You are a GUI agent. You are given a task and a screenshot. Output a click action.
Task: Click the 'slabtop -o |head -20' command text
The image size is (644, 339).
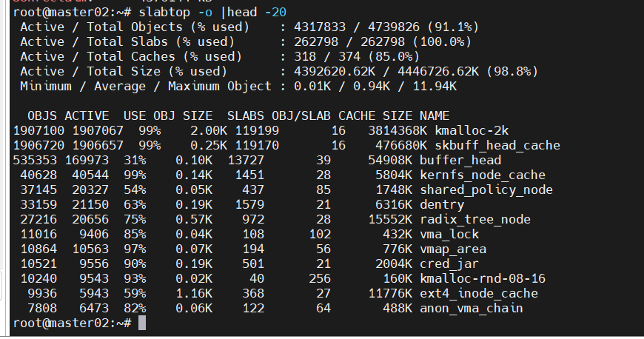(212, 13)
